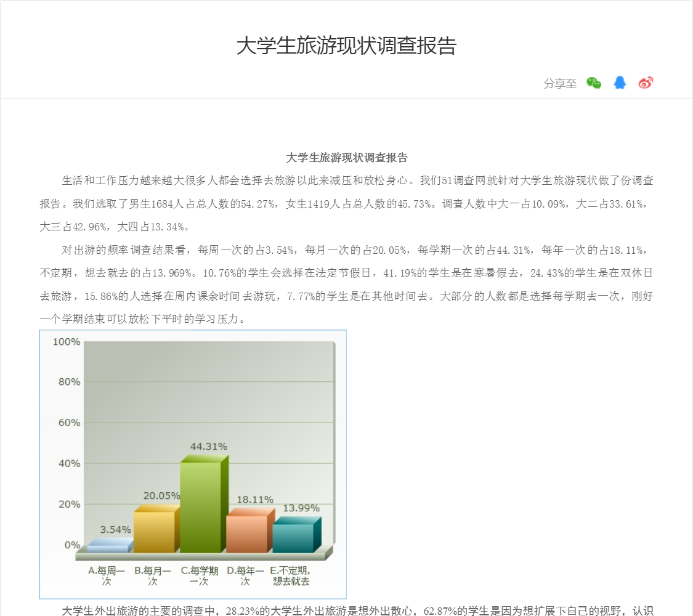The height and width of the screenshot is (616, 693).
Task: Click the teal 13.99% bar
Action: pyautogui.click(x=296, y=535)
